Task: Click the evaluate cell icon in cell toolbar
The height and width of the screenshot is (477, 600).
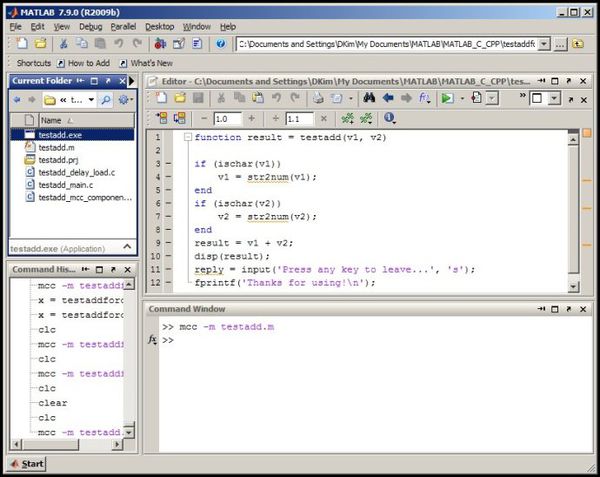Action: click(162, 118)
